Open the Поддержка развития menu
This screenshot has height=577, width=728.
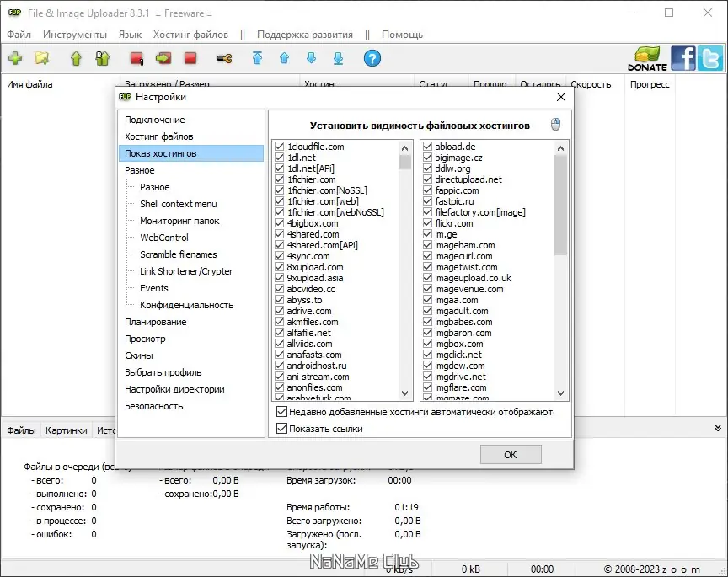click(x=305, y=35)
